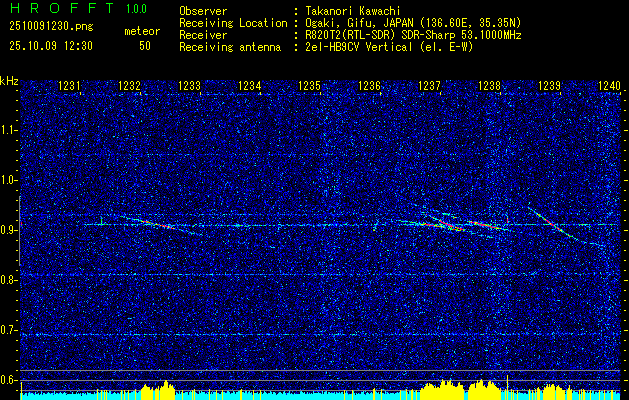Select the filename 2510091230.png
629x400 pixels.
[x=51, y=27]
